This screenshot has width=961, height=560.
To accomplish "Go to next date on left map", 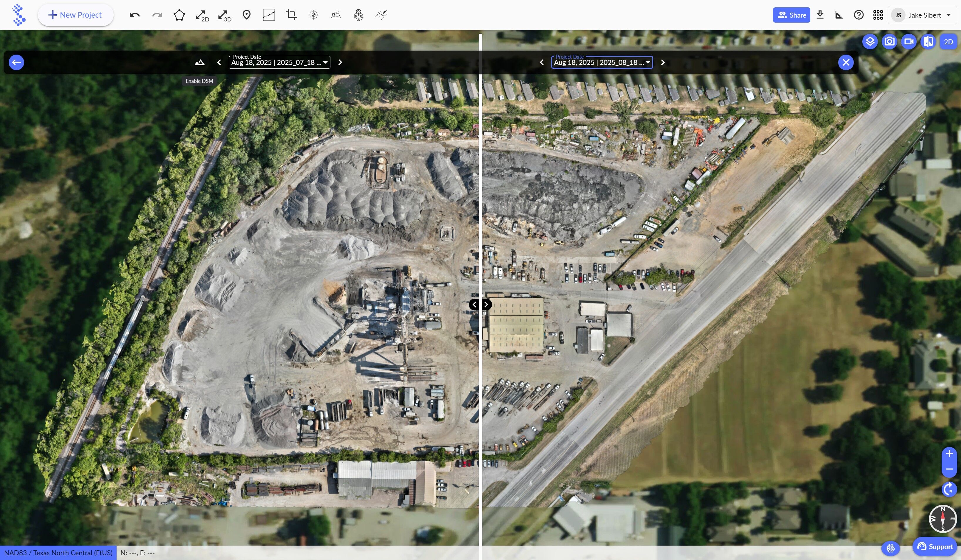I will 340,62.
